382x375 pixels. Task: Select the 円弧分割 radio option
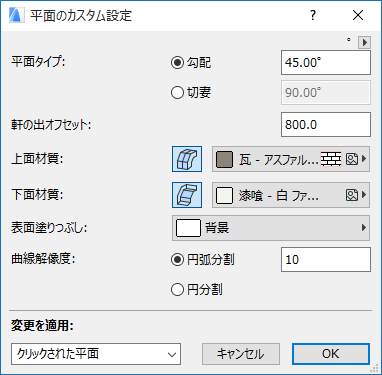pyautogui.click(x=177, y=260)
